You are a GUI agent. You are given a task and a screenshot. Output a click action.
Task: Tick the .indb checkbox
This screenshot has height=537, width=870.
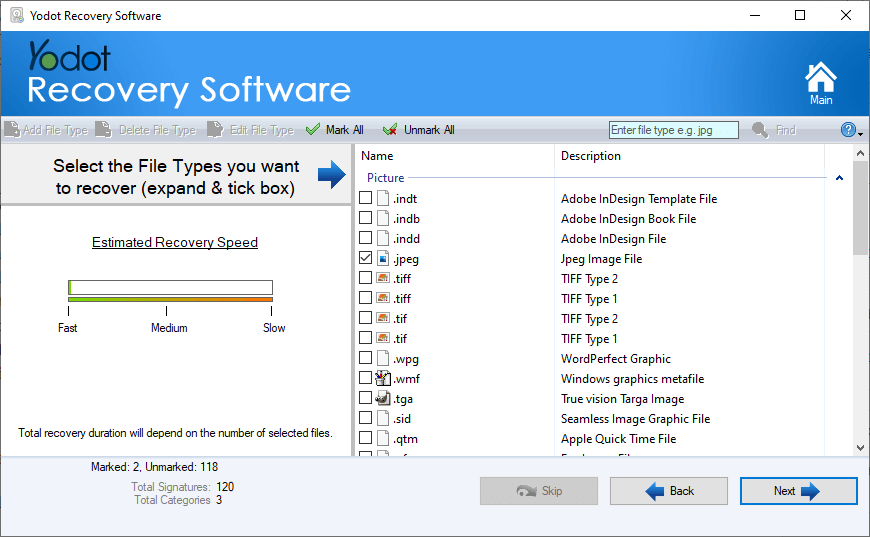pyautogui.click(x=366, y=218)
